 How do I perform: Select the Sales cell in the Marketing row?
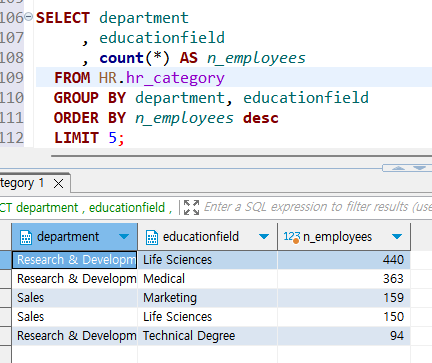[x=74, y=298]
